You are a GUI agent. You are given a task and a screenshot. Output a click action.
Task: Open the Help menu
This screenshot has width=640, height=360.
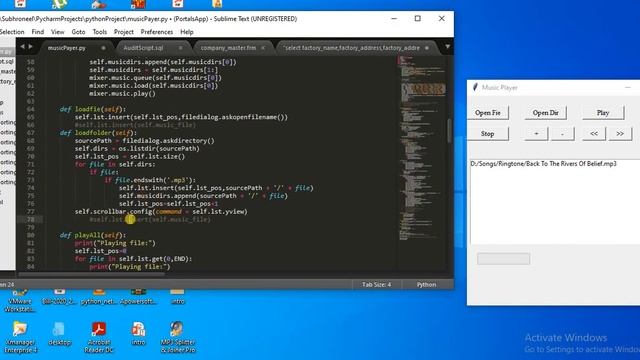click(x=187, y=32)
